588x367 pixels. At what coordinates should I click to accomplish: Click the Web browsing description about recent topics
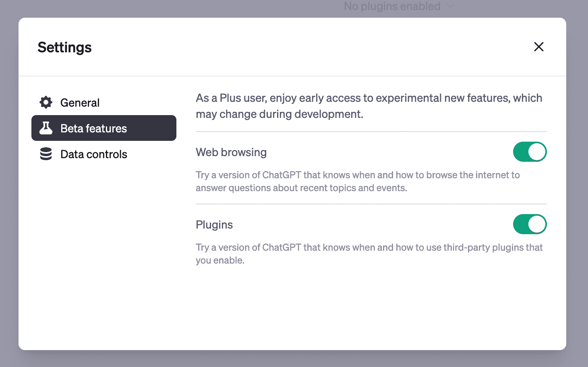(x=358, y=181)
